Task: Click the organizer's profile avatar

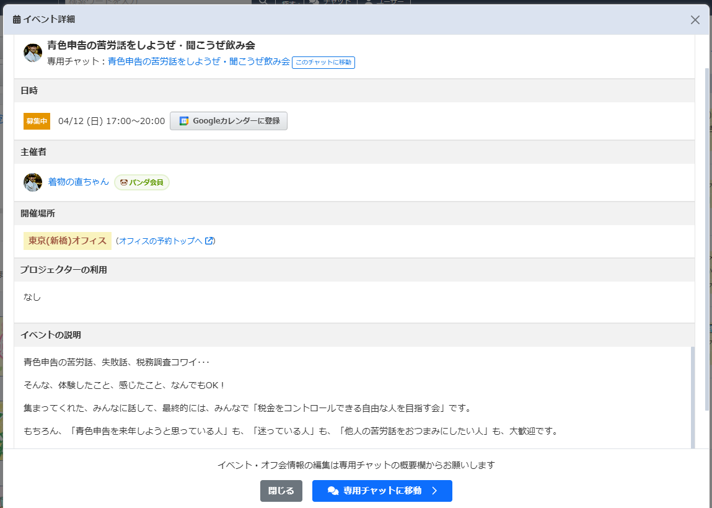Action: point(33,182)
